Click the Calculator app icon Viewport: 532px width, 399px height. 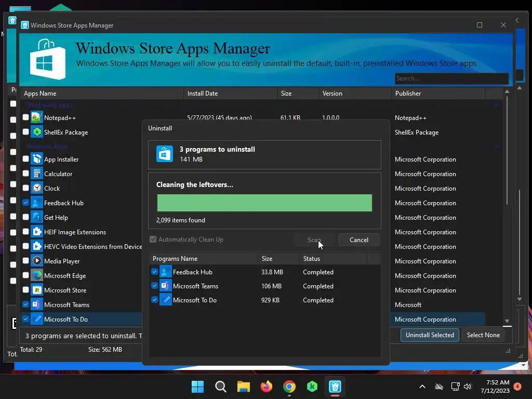coord(37,174)
